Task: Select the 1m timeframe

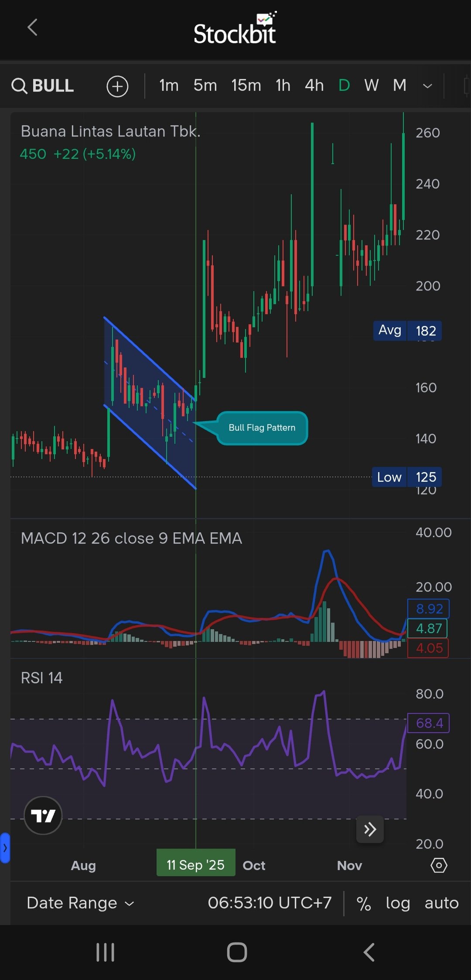Action: tap(169, 86)
